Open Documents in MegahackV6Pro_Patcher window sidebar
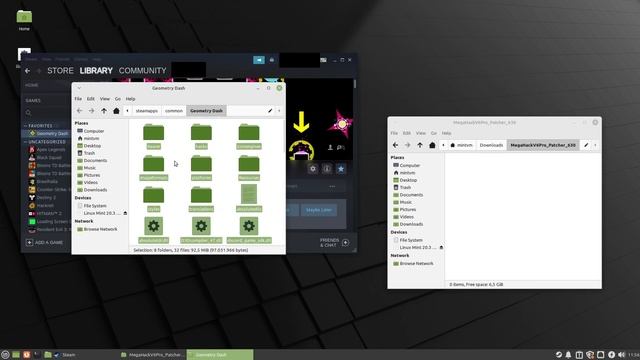Screen dimensions: 640x360 click(x=408, y=195)
